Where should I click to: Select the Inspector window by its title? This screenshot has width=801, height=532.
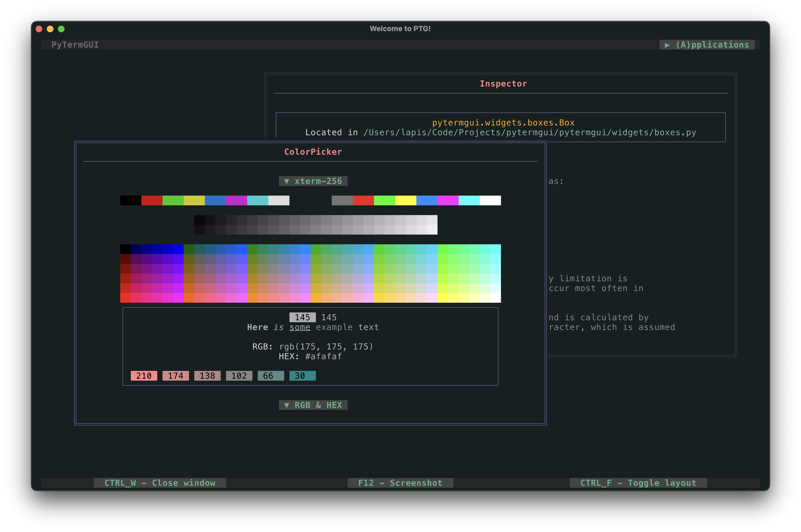(x=503, y=83)
